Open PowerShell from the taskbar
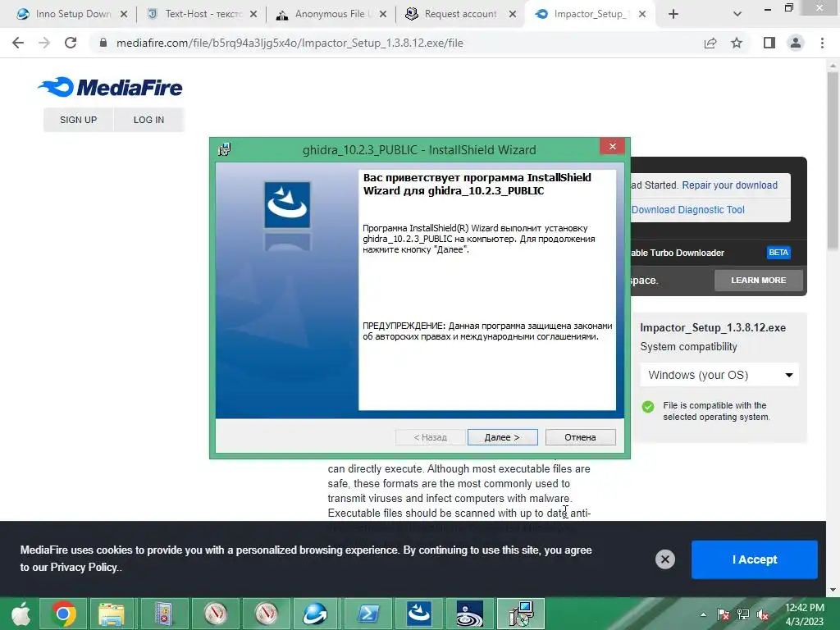840x630 pixels. 368,614
